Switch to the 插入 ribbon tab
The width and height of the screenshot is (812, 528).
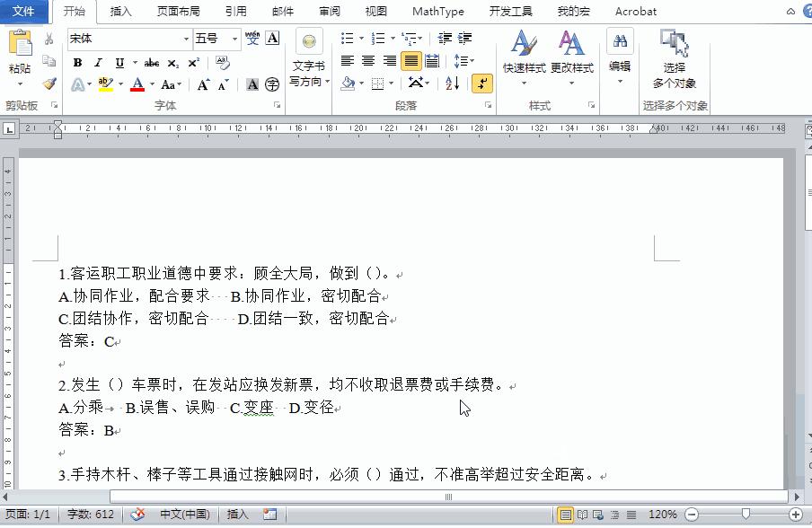[x=120, y=12]
